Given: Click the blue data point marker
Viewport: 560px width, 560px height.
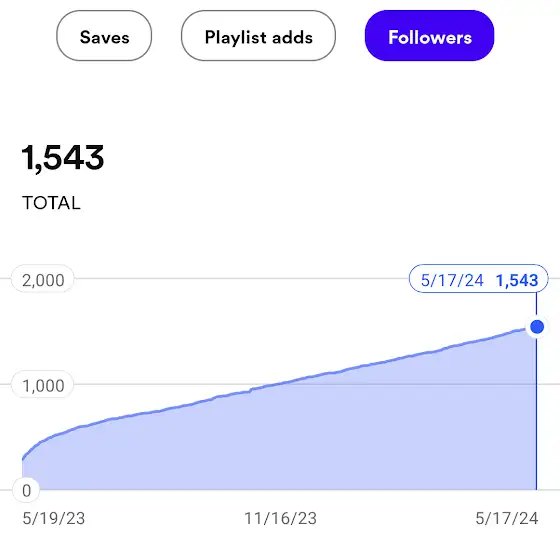Looking at the screenshot, I should click(x=537, y=326).
